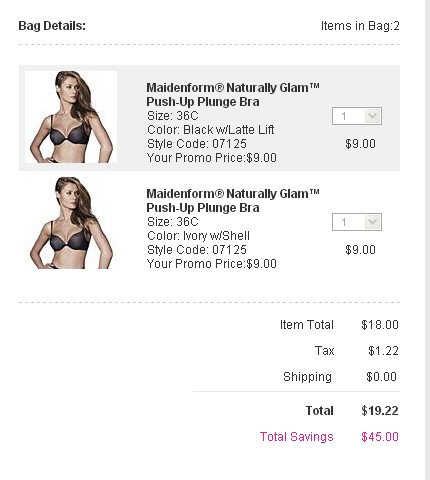The image size is (430, 480).
Task: Click Color: Black w/Latte Lift text
Action: 211,130
